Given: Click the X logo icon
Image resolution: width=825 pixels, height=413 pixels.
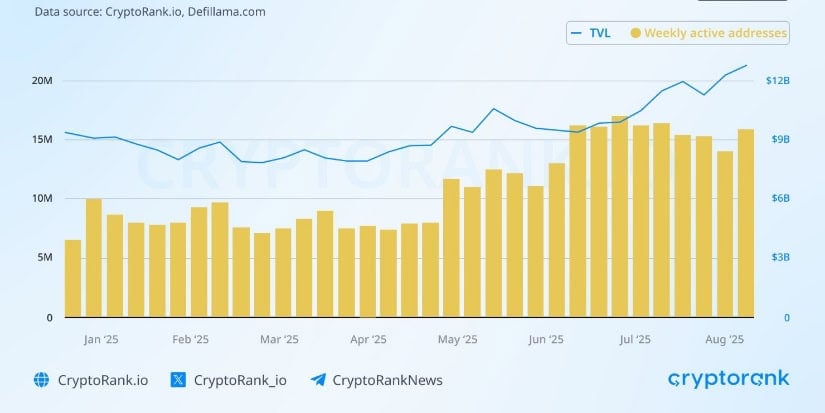Looking at the screenshot, I should [x=178, y=380].
